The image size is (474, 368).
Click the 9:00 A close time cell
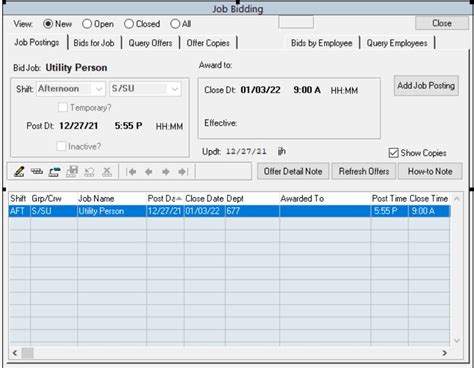(429, 211)
